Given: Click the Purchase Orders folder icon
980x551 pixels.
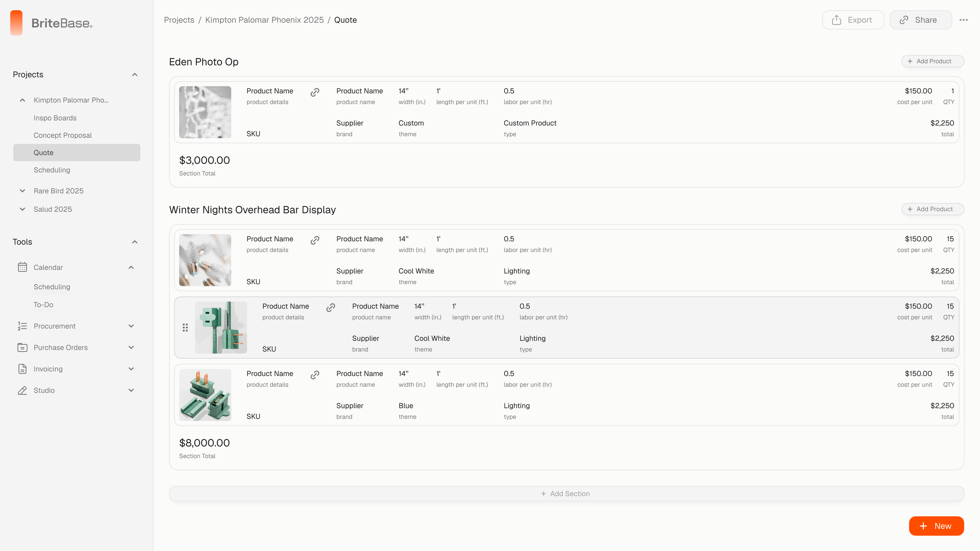Looking at the screenshot, I should 22,347.
